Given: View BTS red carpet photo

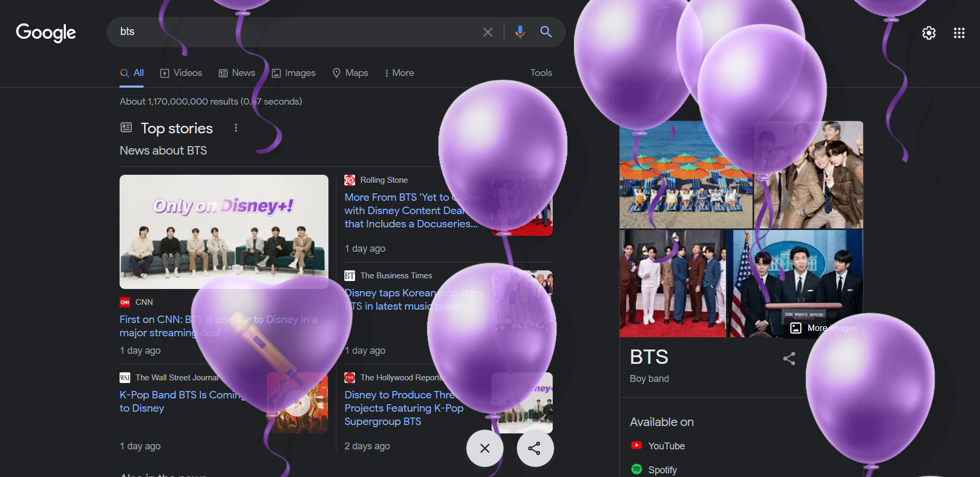Looking at the screenshot, I should click(672, 284).
